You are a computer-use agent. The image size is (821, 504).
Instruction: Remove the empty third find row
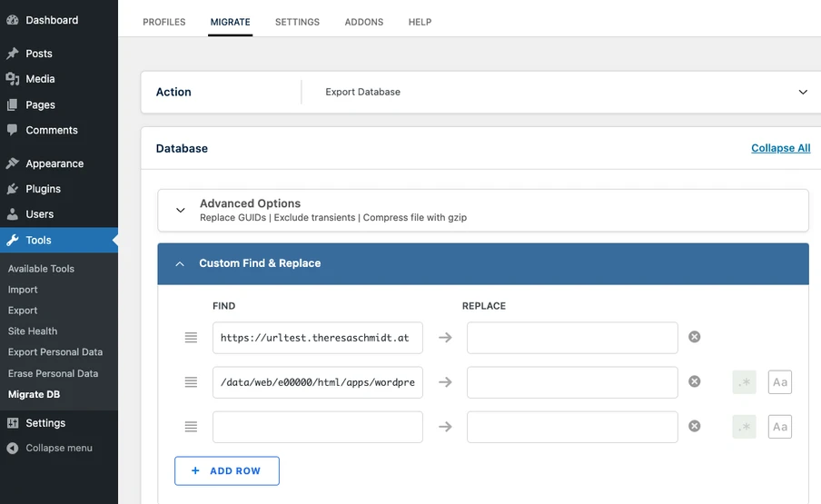(x=694, y=426)
